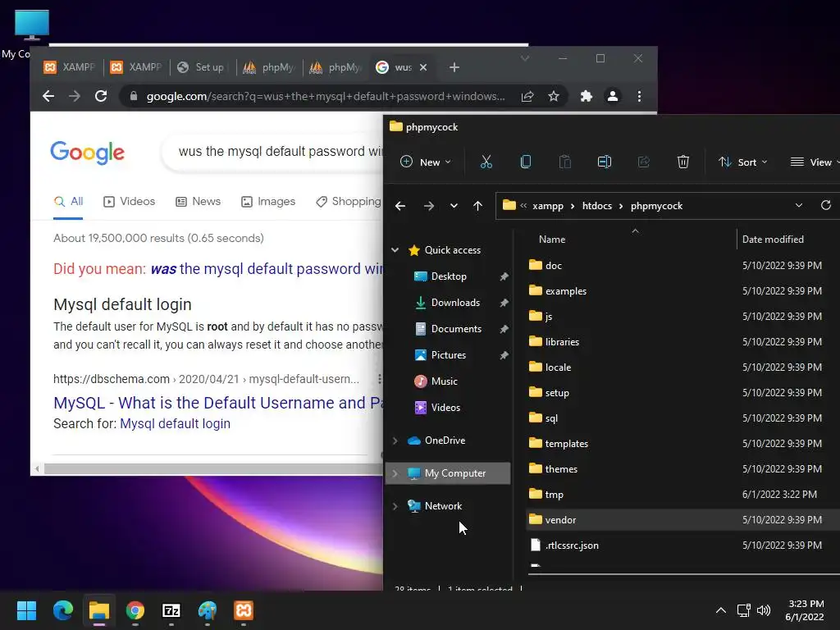Viewport: 840px width, 630px height.
Task: Click the Google logo
Action: (x=87, y=152)
